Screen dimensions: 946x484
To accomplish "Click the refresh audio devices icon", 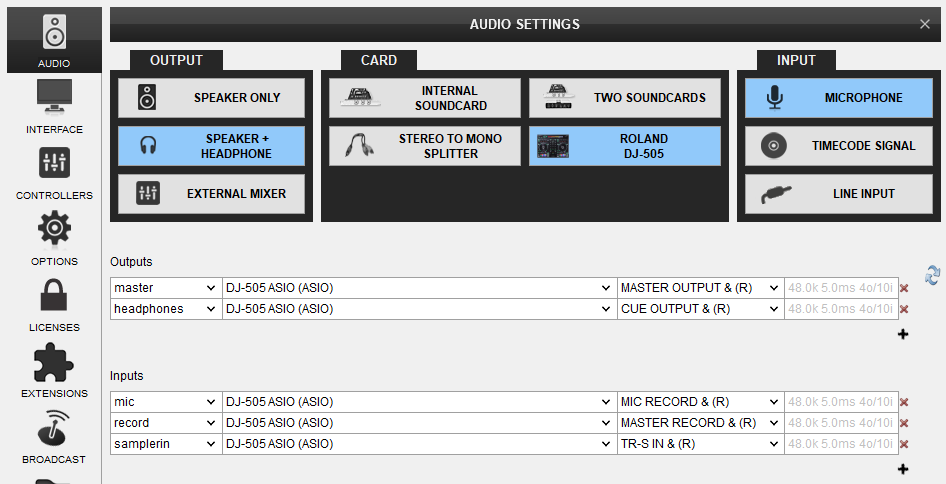I will [932, 275].
